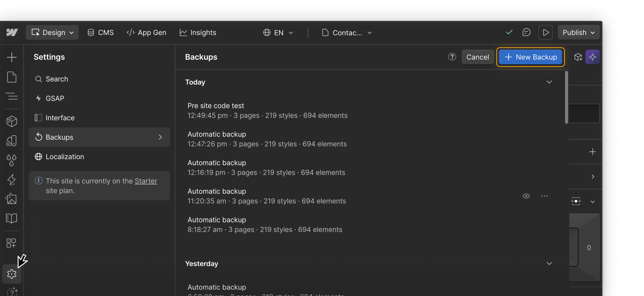
Task: Click the cube icon beside the AI button
Action: pyautogui.click(x=578, y=57)
